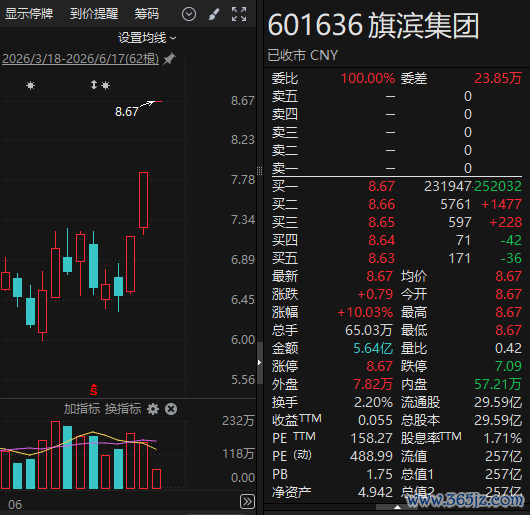This screenshot has width=530, height=515.
Task: Click the up-down arrow marker icon
Action: pyautogui.click(x=94, y=85)
